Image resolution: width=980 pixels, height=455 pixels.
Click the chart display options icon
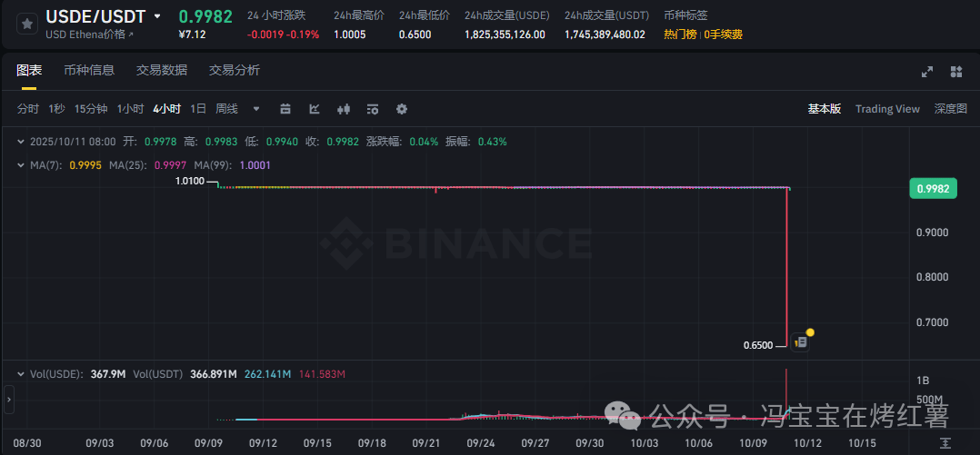pyautogui.click(x=373, y=109)
